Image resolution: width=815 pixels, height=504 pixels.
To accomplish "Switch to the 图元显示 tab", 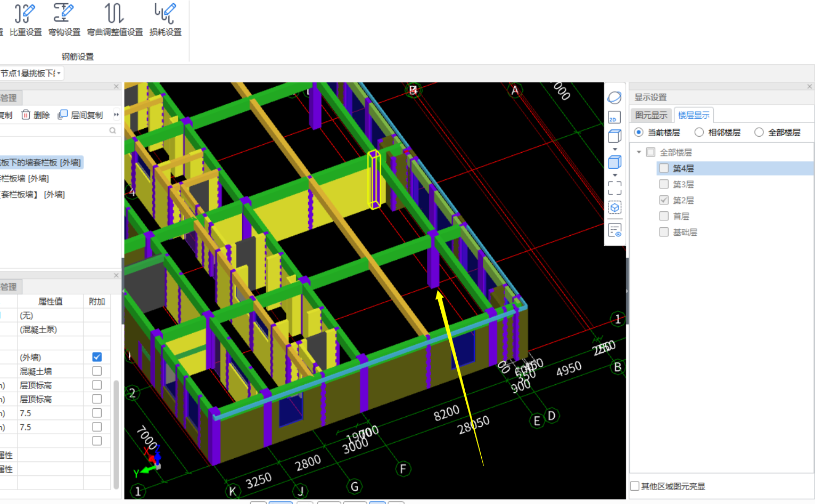I will point(651,115).
